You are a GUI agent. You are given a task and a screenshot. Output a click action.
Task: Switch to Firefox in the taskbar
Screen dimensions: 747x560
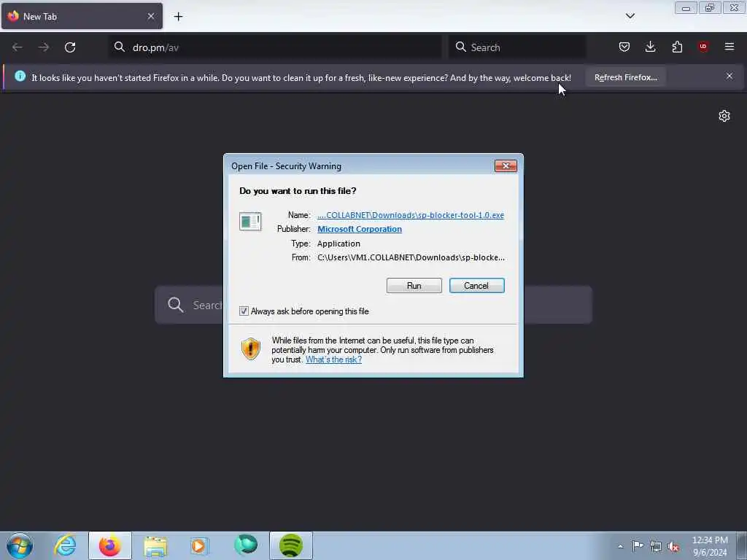coord(109,545)
